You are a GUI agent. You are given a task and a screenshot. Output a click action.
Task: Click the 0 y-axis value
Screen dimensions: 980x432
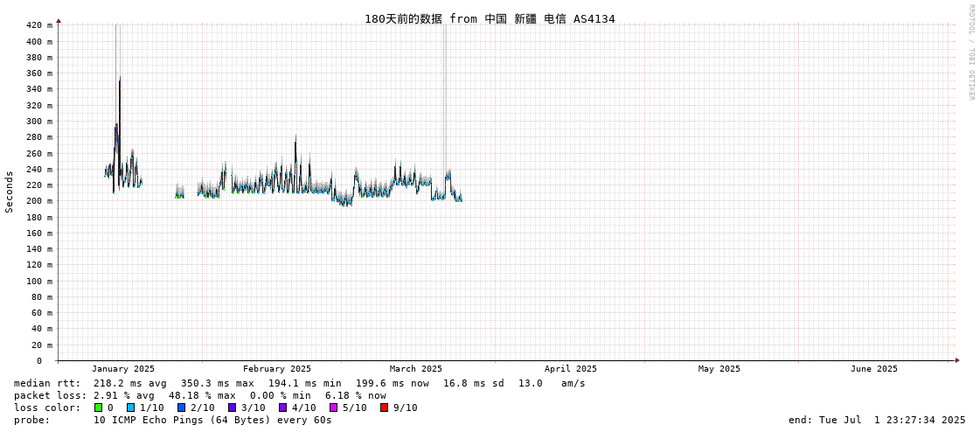[x=38, y=361]
